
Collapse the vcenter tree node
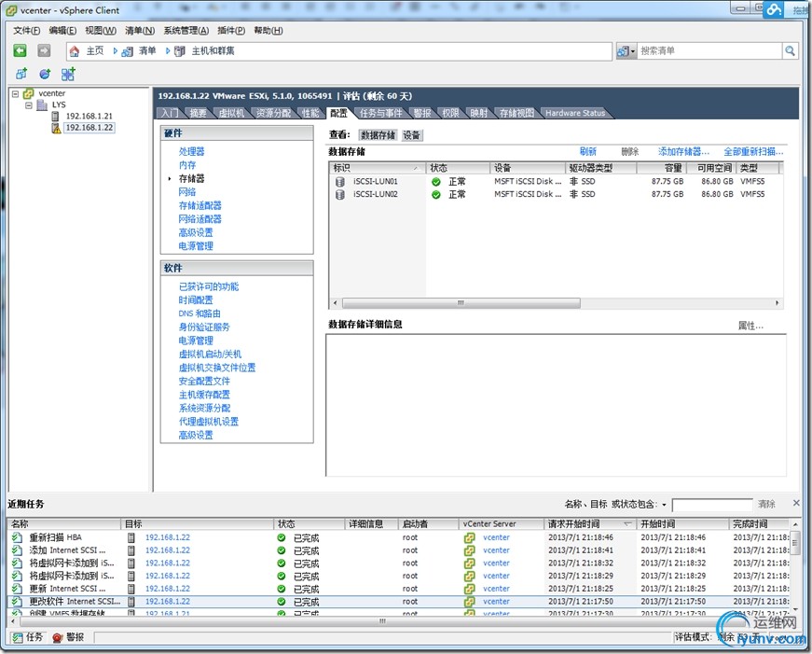16,94
